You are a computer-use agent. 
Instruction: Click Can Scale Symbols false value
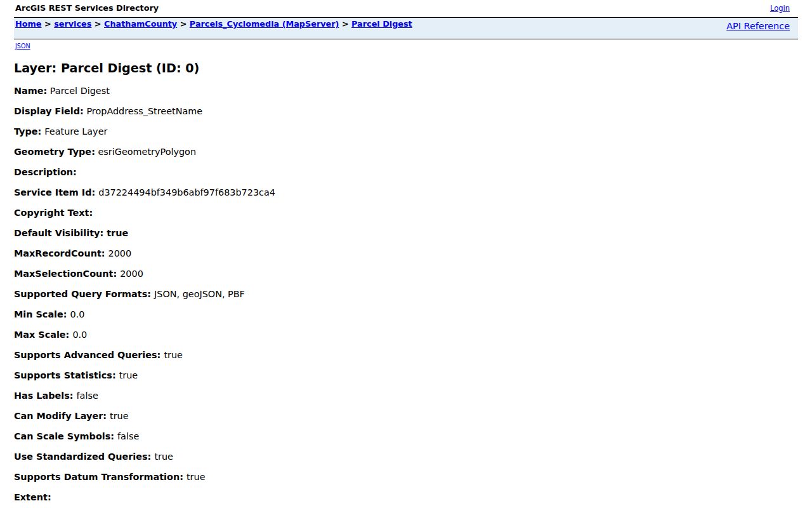[x=128, y=436]
